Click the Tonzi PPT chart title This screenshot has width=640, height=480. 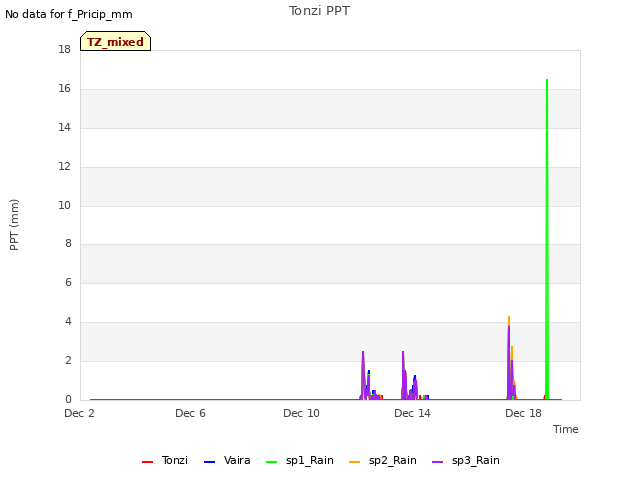[319, 11]
